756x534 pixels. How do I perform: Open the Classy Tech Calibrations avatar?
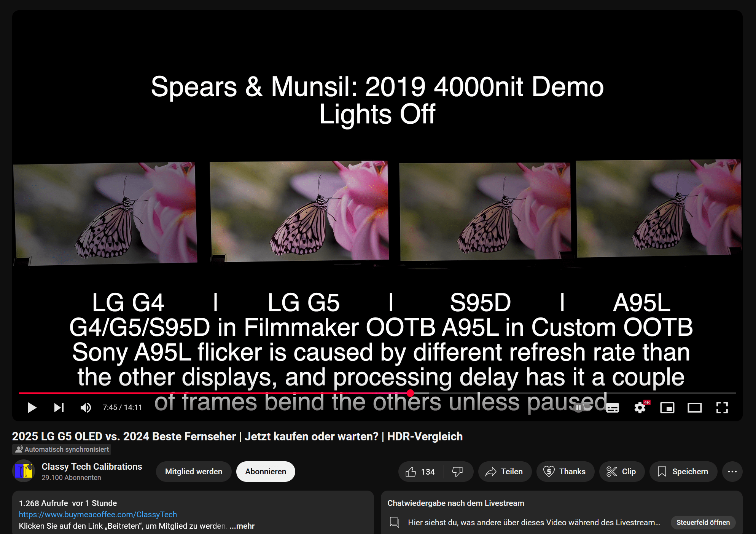click(24, 471)
